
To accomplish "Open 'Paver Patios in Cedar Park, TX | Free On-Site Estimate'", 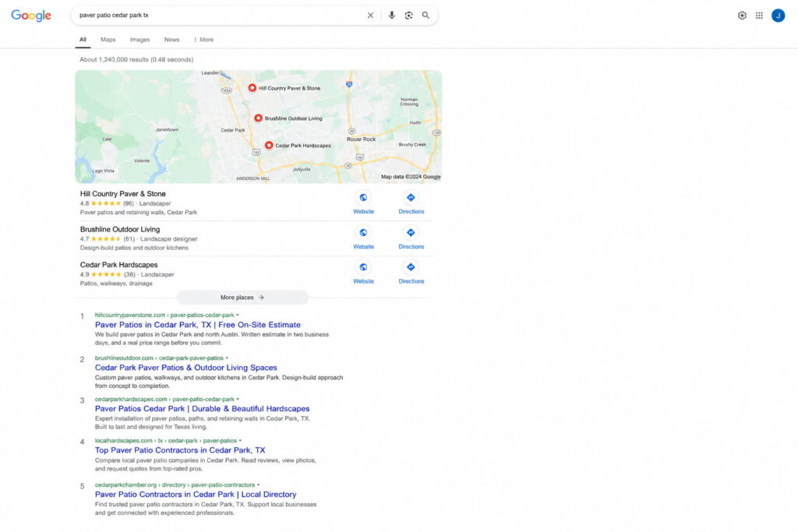I will point(197,325).
